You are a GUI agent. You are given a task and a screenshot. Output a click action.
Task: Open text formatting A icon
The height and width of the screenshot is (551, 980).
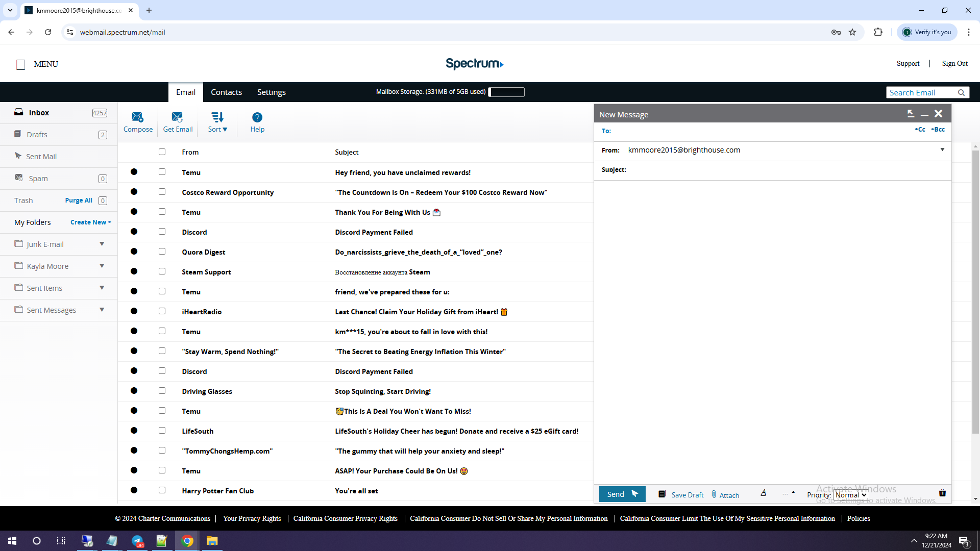[763, 493]
